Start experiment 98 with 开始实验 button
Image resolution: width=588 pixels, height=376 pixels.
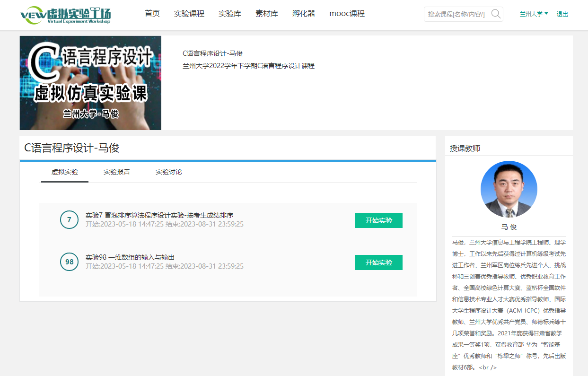pyautogui.click(x=378, y=262)
